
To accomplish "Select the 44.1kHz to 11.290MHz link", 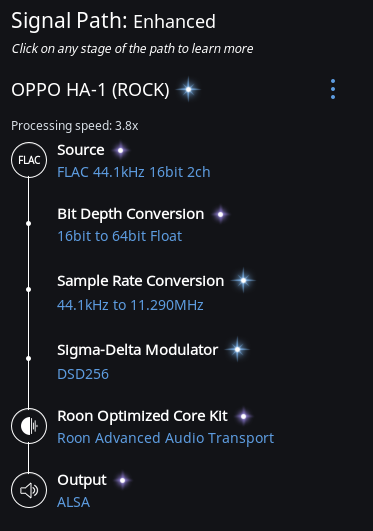I will pyautogui.click(x=130, y=305).
